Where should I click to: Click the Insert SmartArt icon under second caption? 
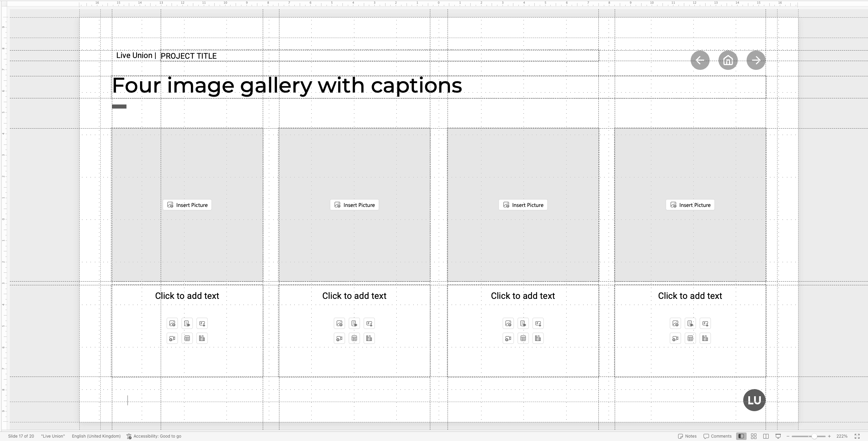point(354,323)
